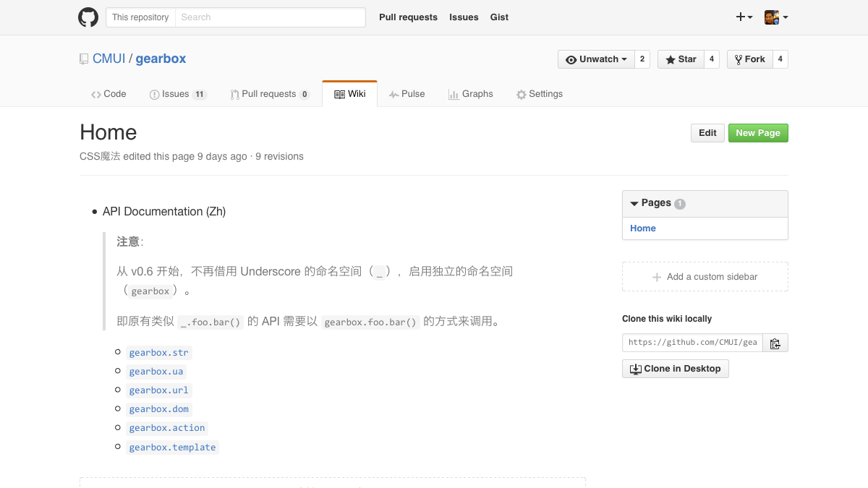Click the Clone this wiki locally label

click(667, 319)
